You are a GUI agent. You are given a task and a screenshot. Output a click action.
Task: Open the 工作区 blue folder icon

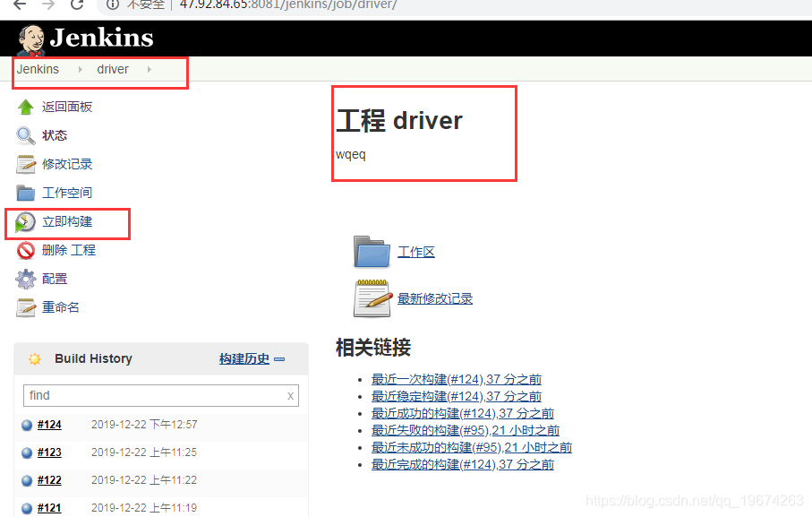pyautogui.click(x=371, y=252)
